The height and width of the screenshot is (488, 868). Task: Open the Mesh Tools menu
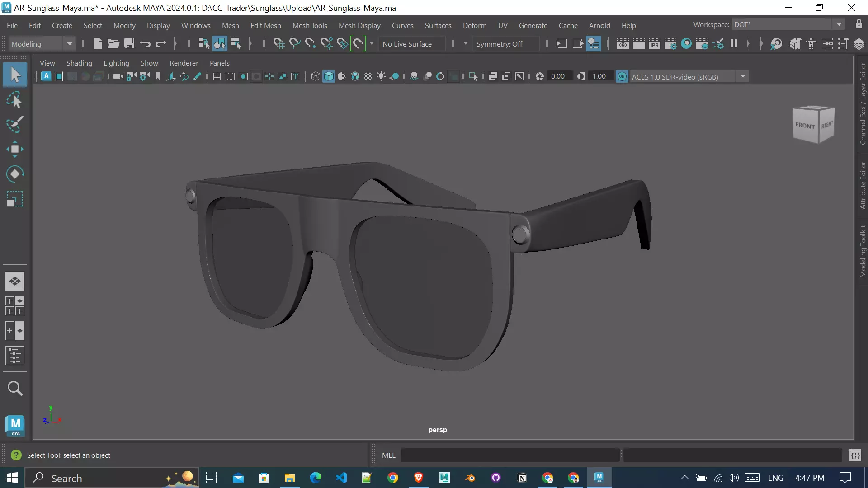pos(309,25)
